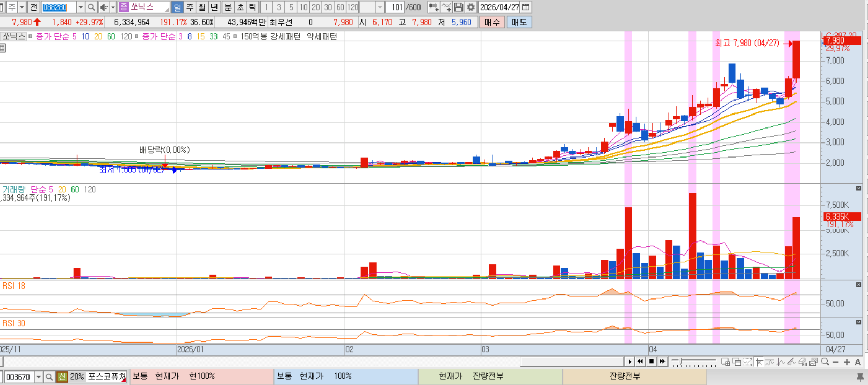Select yearly (년) chart period
Screen dimensions: 868x385
214,7
